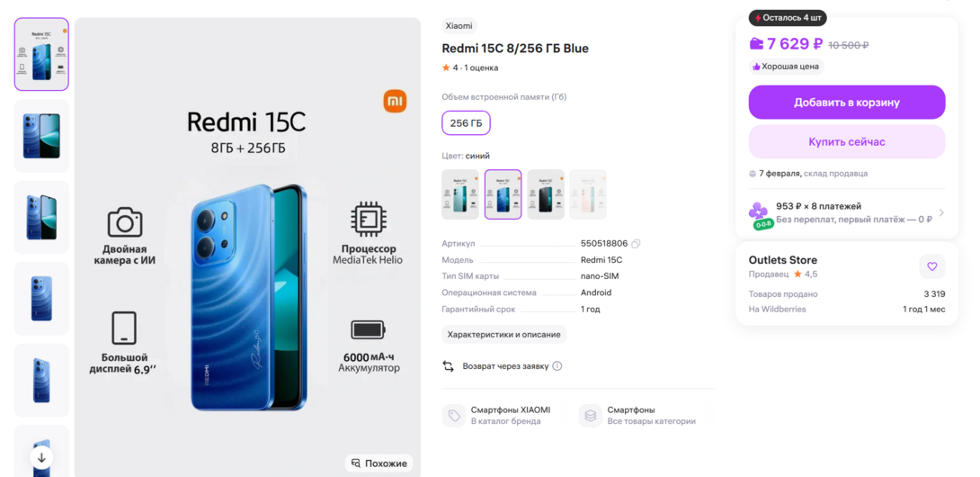Screen dimensions: 980x477
Task: Click the Xiaomi brand catalog tag icon
Action: click(452, 416)
